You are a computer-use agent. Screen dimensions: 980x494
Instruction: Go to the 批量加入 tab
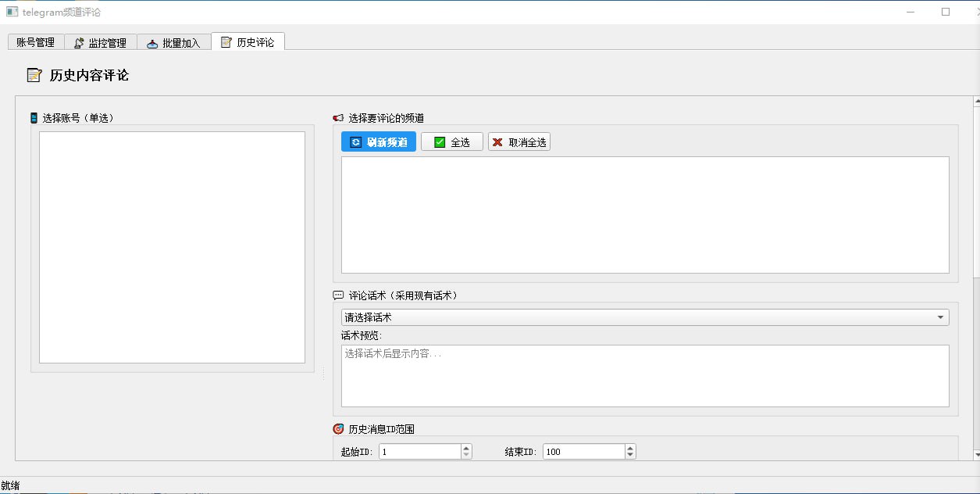coord(173,43)
